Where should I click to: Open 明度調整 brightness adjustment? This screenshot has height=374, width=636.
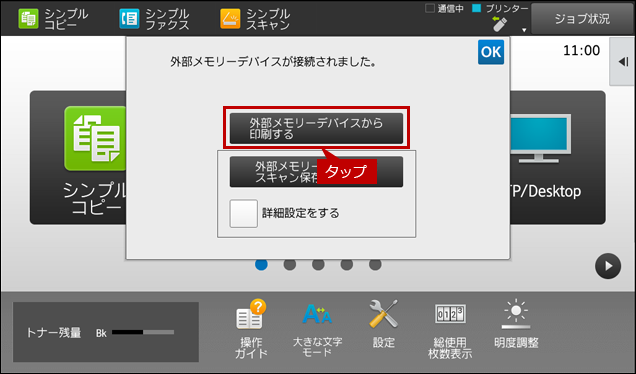(516, 325)
